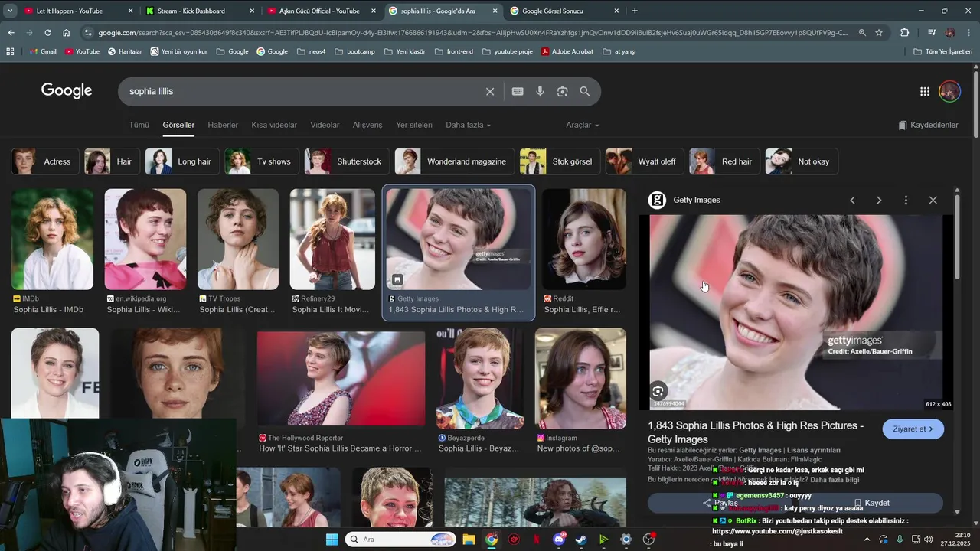980x551 pixels.
Task: Filter by Shutterstock chip
Action: pos(346,161)
